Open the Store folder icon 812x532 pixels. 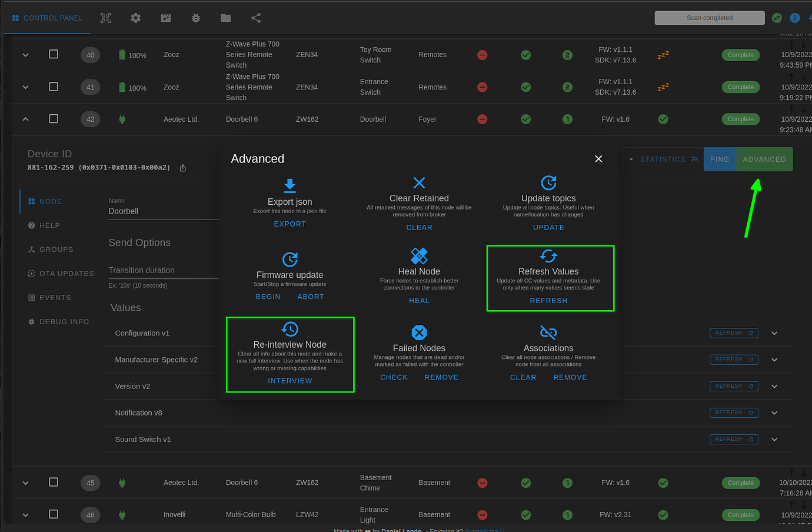coord(225,18)
